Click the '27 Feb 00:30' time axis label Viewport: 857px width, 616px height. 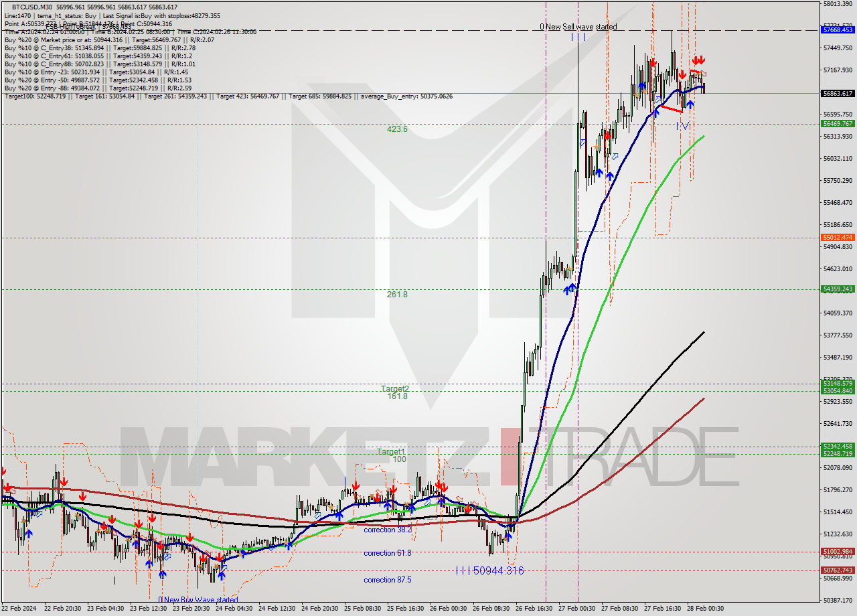577,609
